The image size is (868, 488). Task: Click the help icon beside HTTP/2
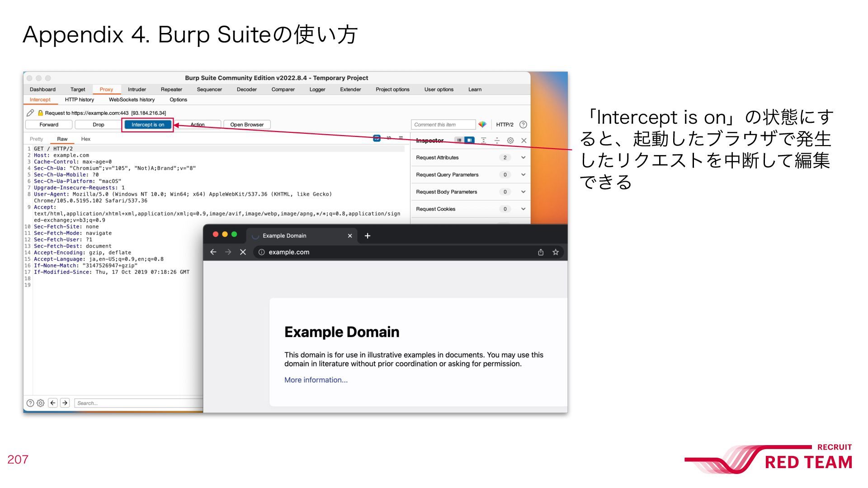coord(523,125)
